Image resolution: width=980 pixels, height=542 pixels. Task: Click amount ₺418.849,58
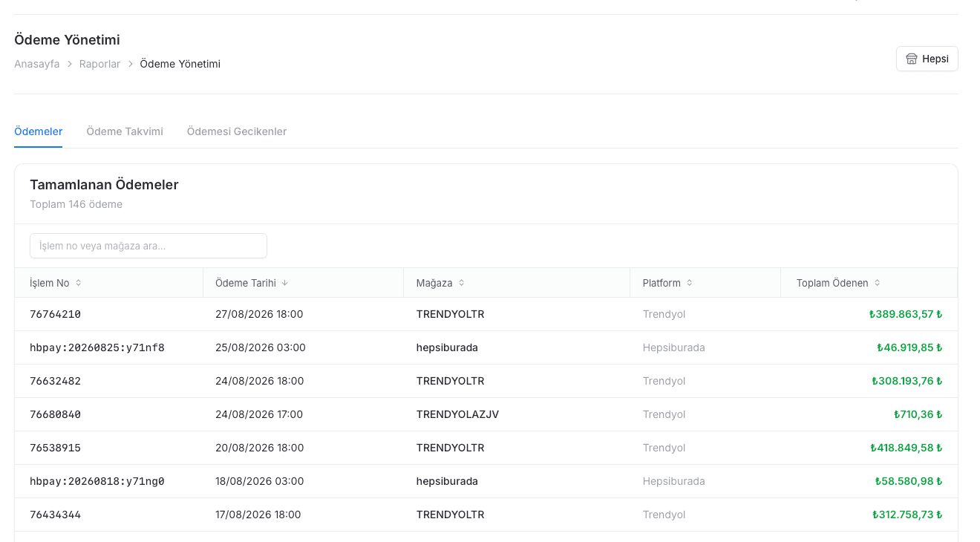point(906,448)
